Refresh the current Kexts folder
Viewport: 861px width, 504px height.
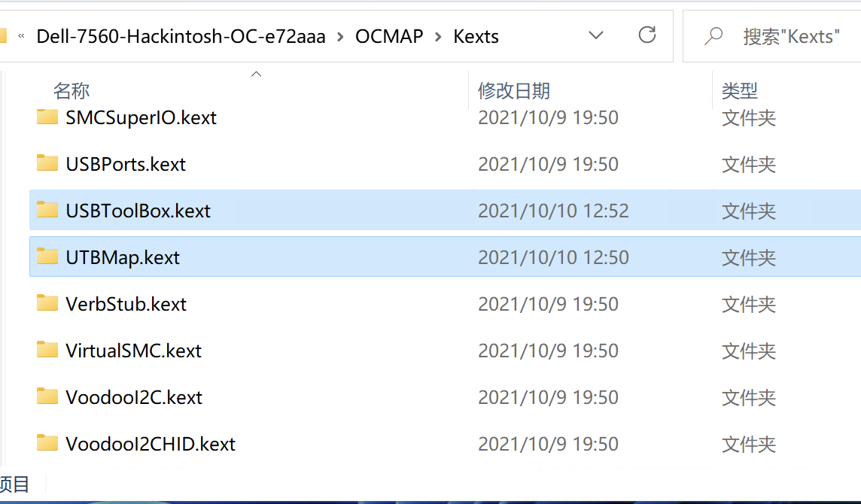pos(647,35)
